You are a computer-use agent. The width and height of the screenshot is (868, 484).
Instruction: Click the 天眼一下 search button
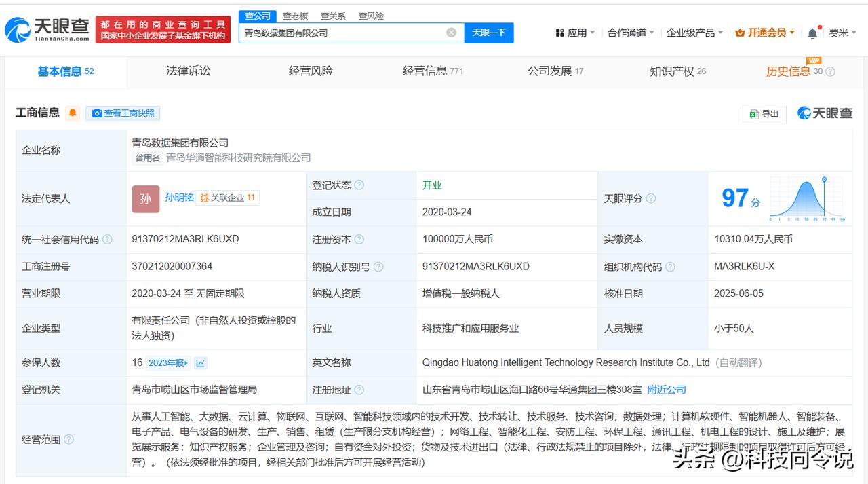[x=489, y=33]
